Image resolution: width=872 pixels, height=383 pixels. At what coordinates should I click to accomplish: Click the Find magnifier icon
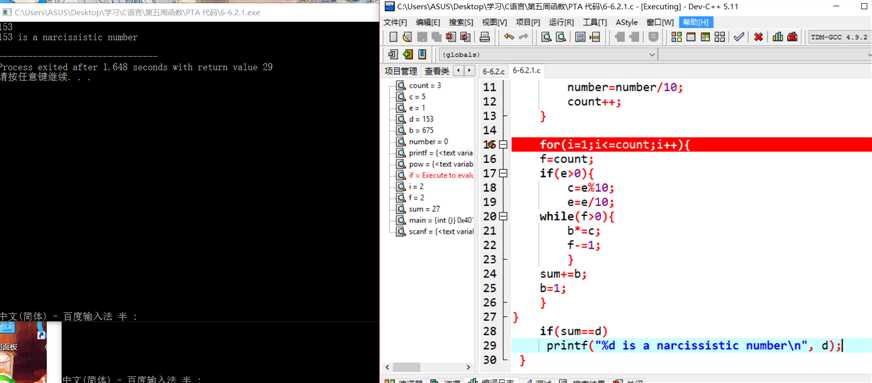tap(547, 37)
